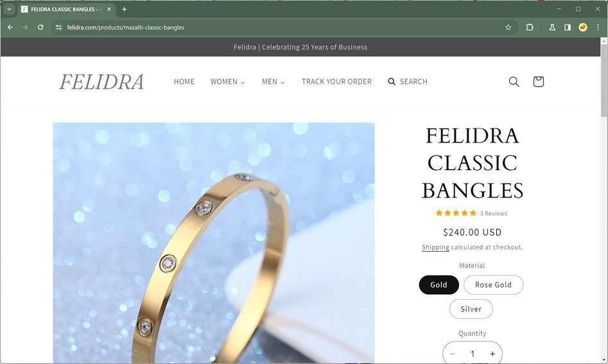Choose the Silver material option
The image size is (608, 364).
coord(471,309)
